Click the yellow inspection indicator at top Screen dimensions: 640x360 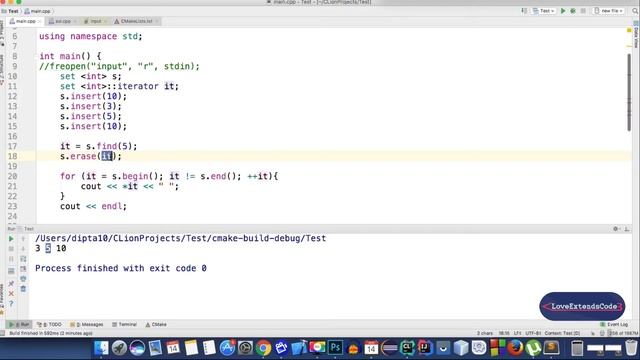629,31
